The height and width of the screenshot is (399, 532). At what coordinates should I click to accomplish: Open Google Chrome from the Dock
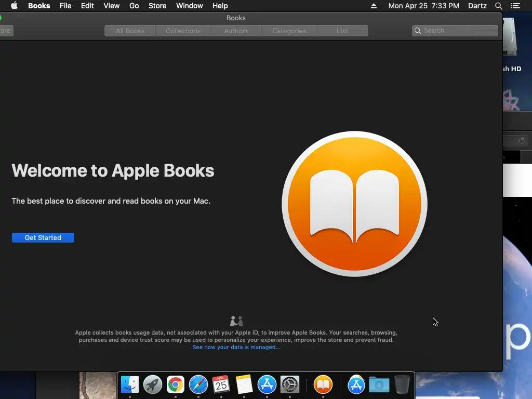(176, 384)
